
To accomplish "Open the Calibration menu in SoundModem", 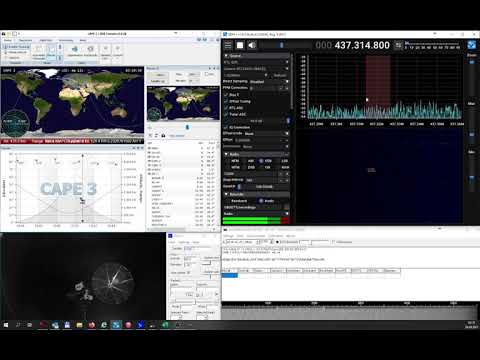I will 276,236.
